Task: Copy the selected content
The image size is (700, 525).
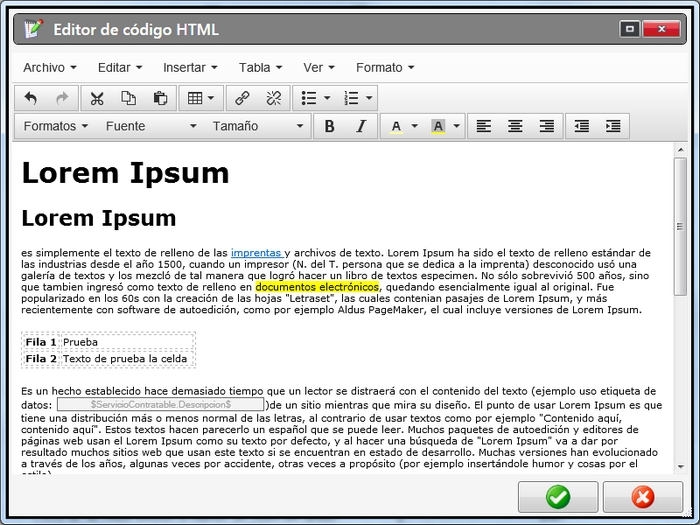Action: pyautogui.click(x=129, y=98)
